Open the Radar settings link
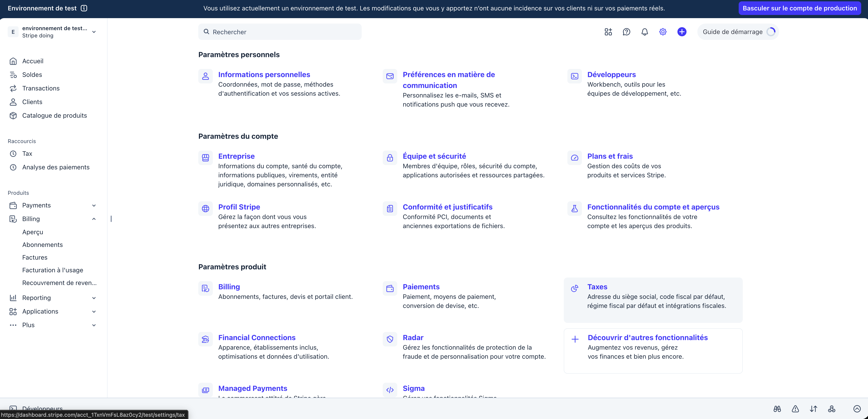The image size is (868, 419). tap(413, 338)
